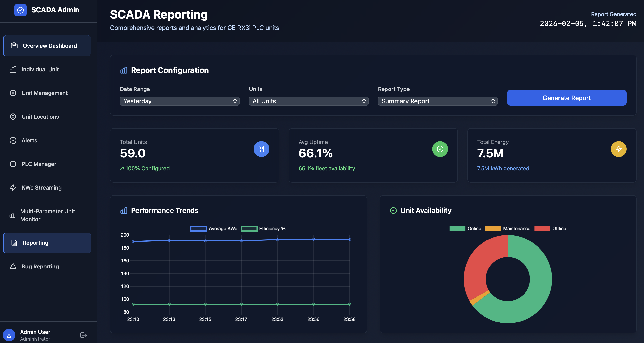
Task: Open Multi-Parameter Unit Monitor
Action: click(x=47, y=215)
